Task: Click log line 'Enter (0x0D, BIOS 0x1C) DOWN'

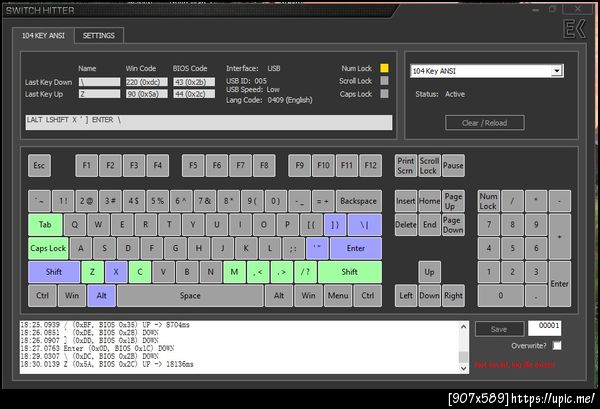Action: click(119, 348)
